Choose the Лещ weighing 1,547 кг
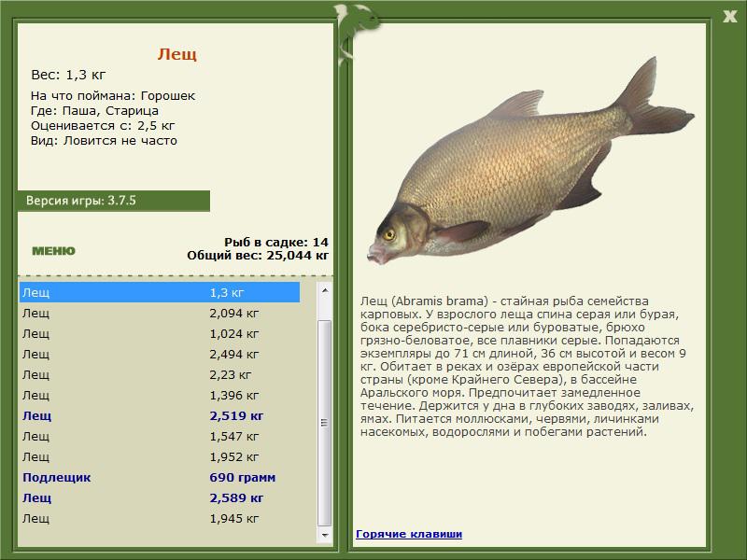 coord(159,437)
